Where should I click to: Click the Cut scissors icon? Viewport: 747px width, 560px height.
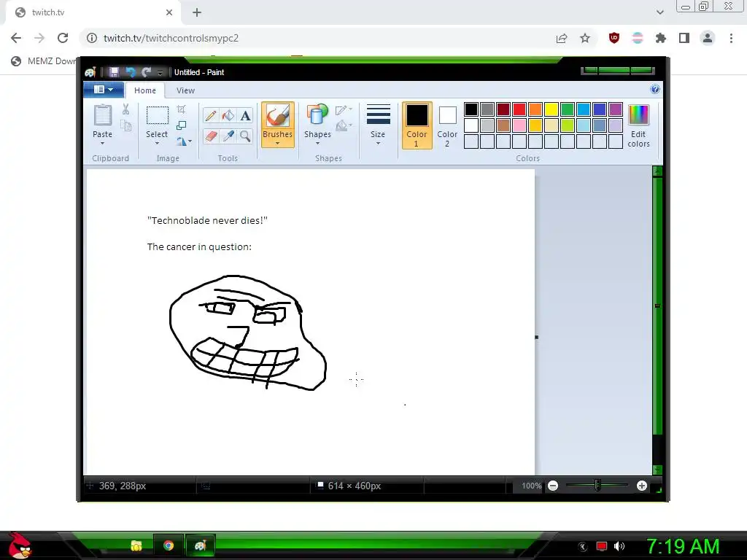pyautogui.click(x=125, y=109)
